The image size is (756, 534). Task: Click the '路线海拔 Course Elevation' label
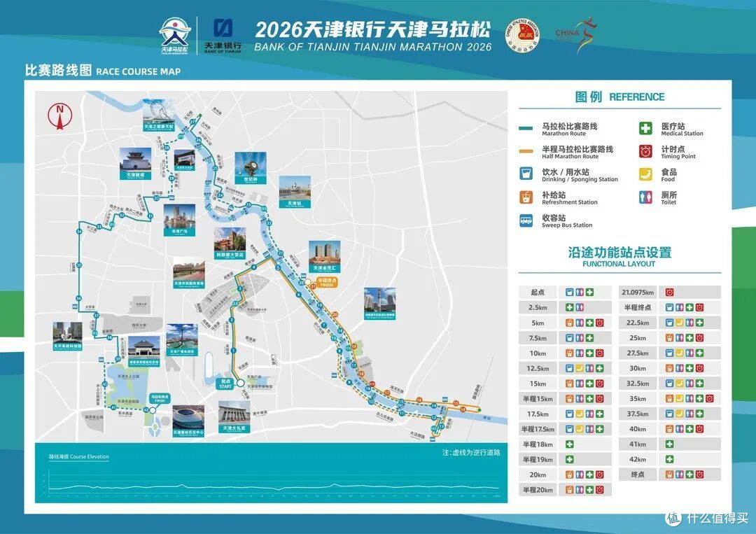pos(78,456)
